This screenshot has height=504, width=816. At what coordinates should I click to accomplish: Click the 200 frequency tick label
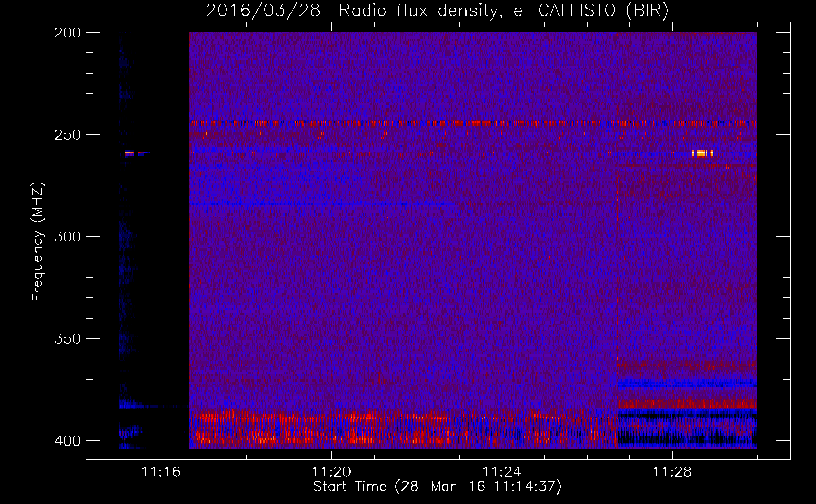coord(68,33)
